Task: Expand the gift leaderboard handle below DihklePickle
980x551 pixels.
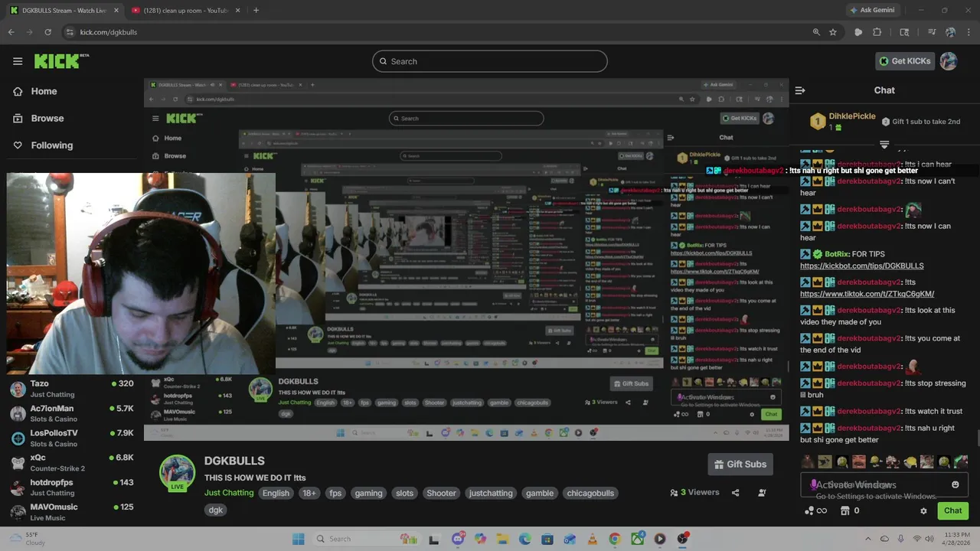Action: tap(884, 144)
